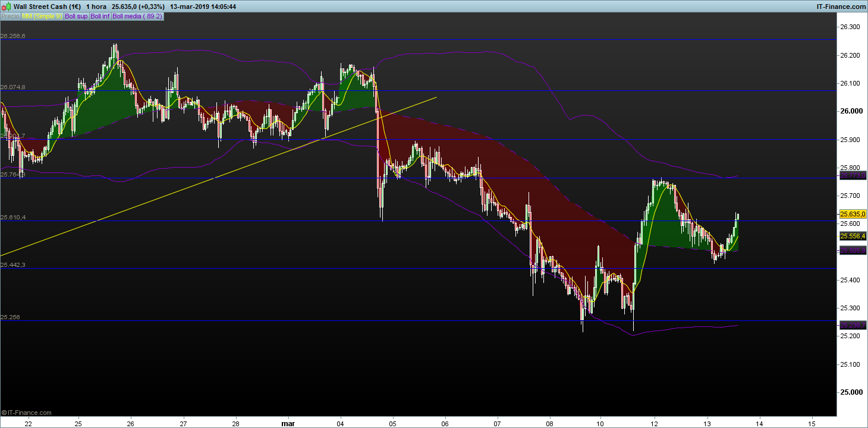Screen dimensions: 868x428
Task: Click the yellow 25.635,0 current price tag
Action: click(x=853, y=214)
